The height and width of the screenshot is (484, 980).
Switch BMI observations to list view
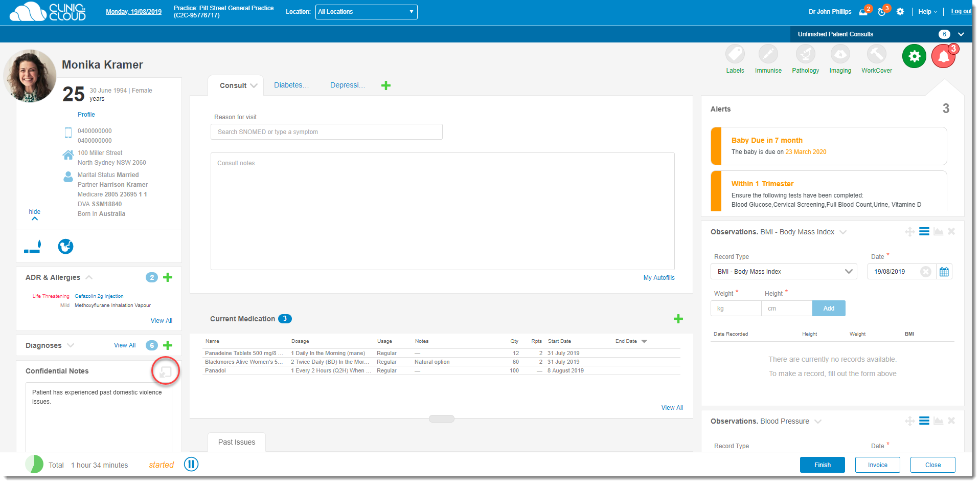tap(924, 232)
